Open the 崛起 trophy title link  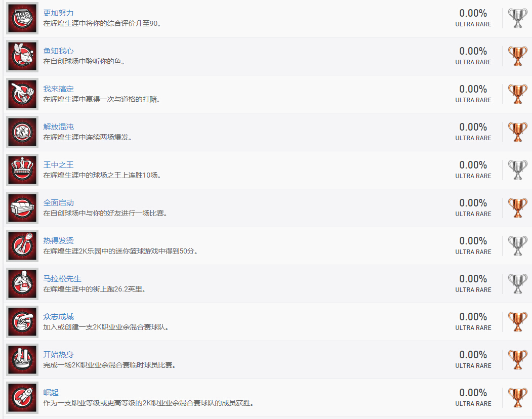(51, 393)
